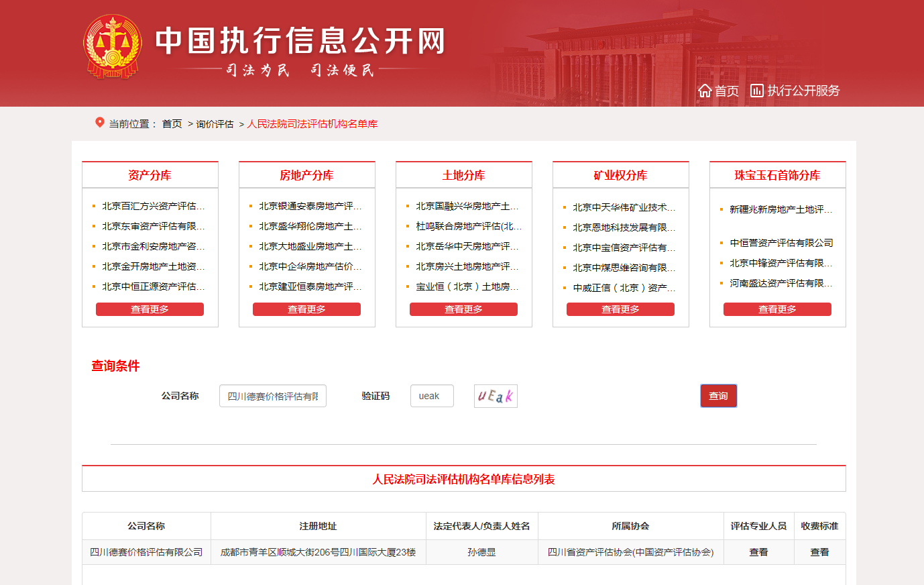Open 杜鸣联合房地产评估 entry
The image size is (924, 585).
pos(469,226)
